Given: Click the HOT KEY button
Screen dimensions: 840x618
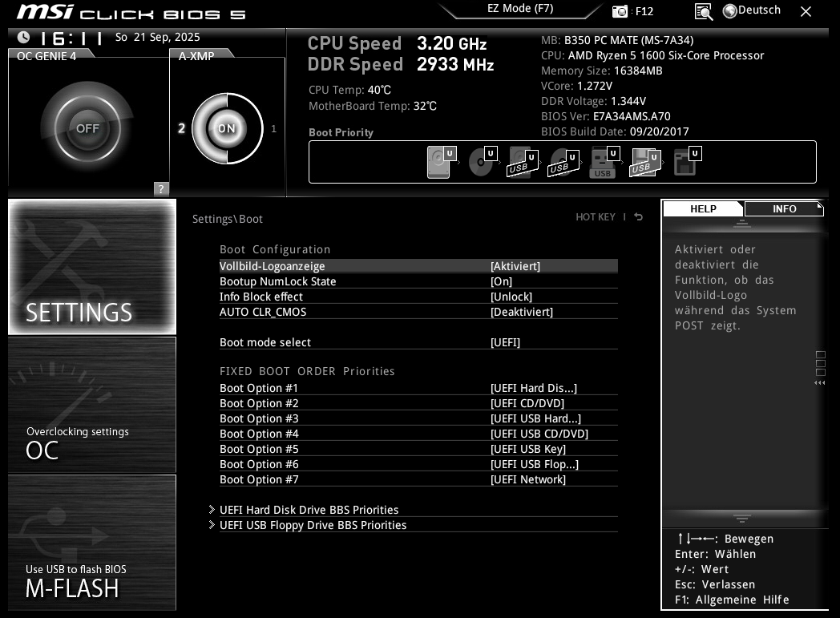Looking at the screenshot, I should tap(596, 217).
